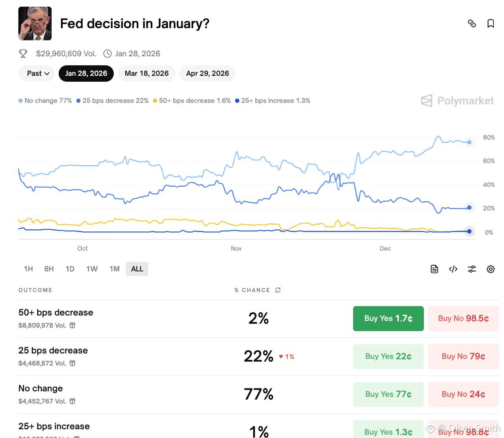This screenshot has width=504, height=438.
Task: Open chart settings gear icon
Action: click(491, 269)
